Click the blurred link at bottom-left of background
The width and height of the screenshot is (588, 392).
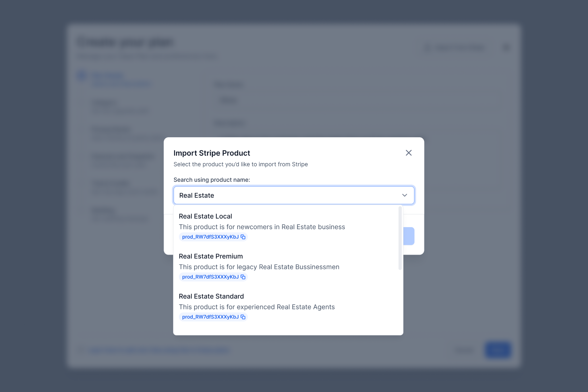pos(159,350)
